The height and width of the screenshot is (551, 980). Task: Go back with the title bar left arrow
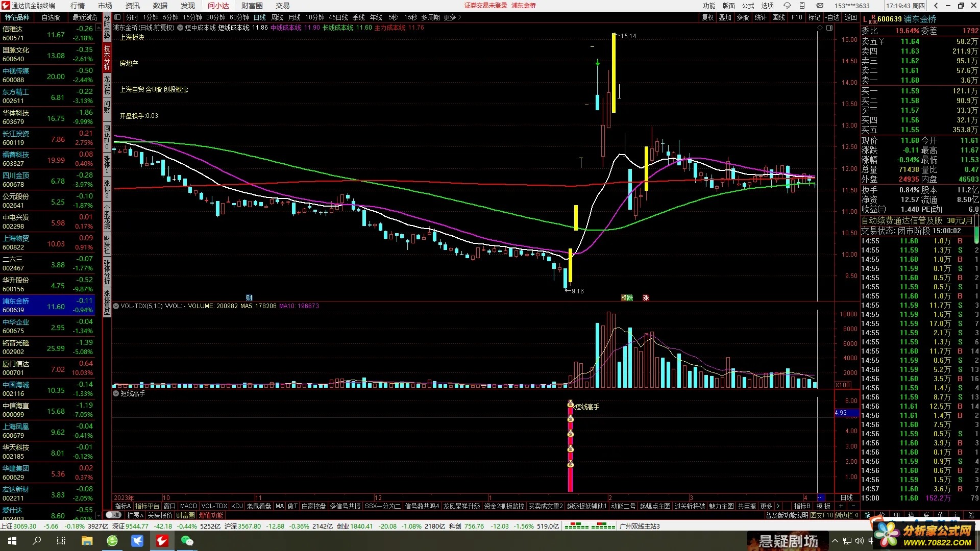tap(936, 6)
